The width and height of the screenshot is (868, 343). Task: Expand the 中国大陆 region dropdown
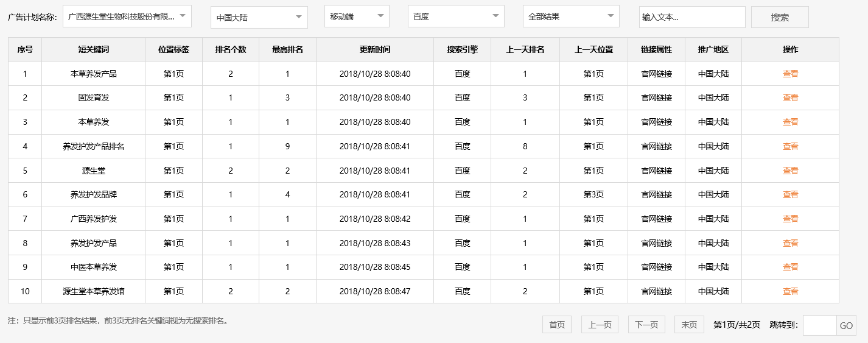259,17
